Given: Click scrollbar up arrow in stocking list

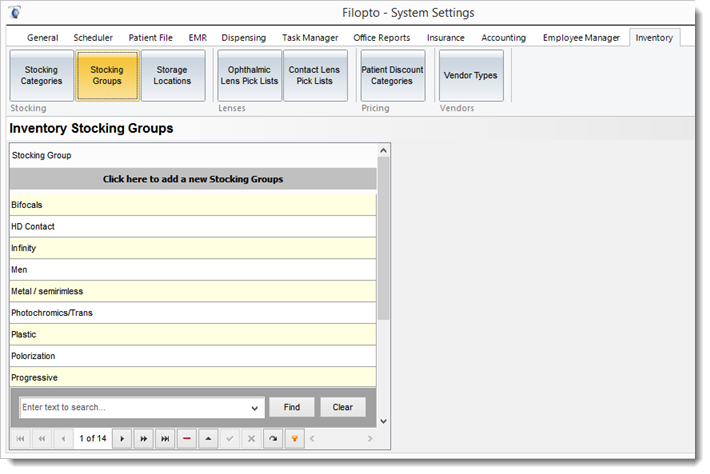Looking at the screenshot, I should pos(384,151).
